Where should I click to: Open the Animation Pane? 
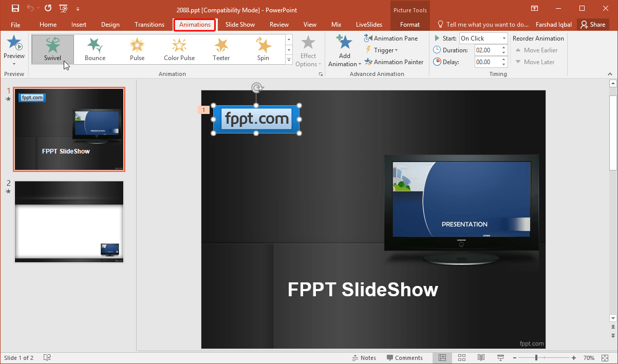click(392, 38)
